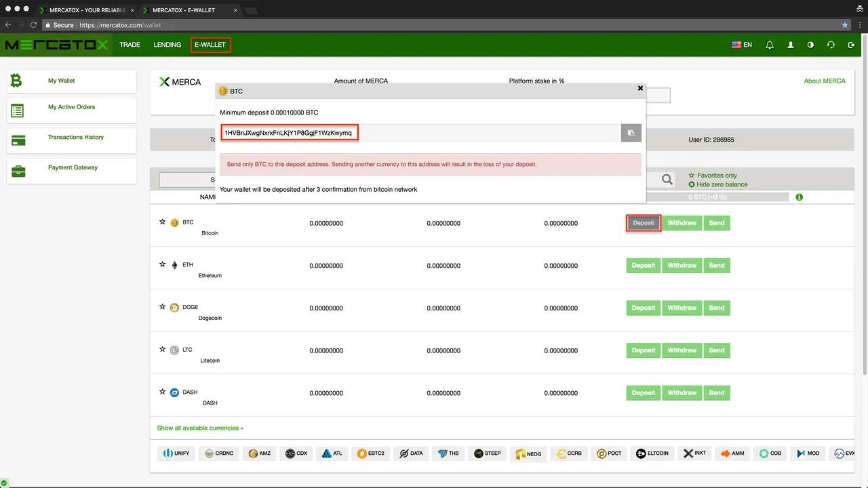Open the user profile icon in header
868x488 pixels.
pyautogui.click(x=790, y=45)
